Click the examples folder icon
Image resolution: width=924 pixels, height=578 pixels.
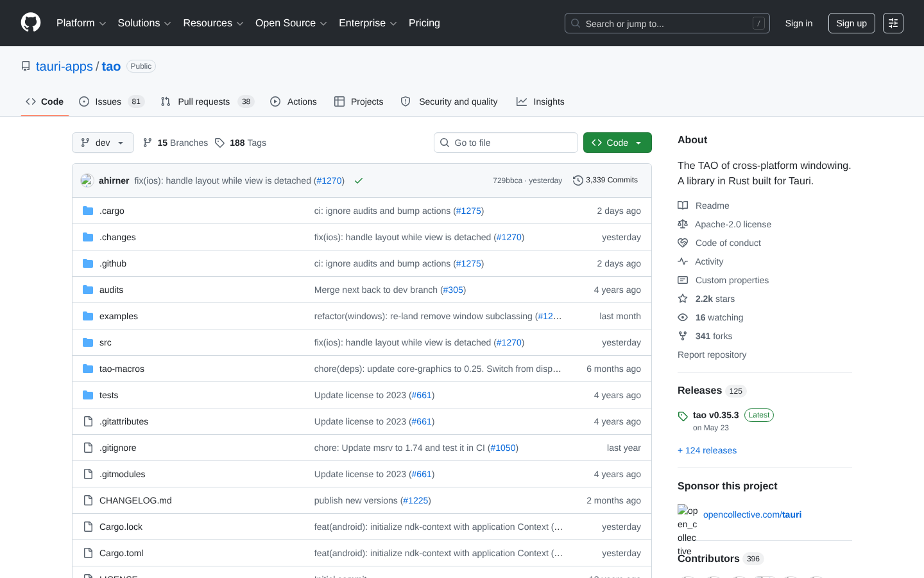coord(88,316)
